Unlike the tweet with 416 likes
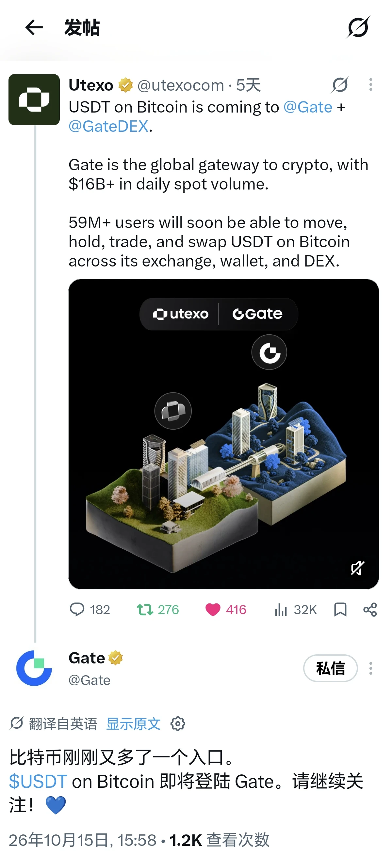The image size is (392, 868). [226, 610]
